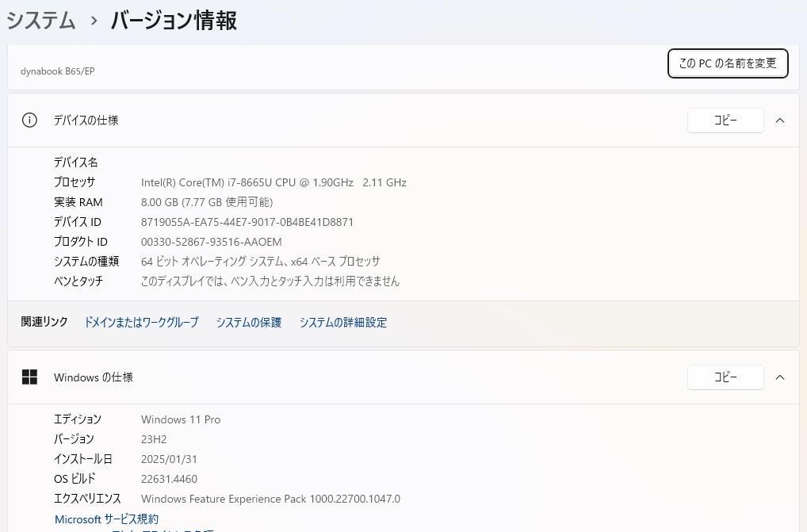Select product ID 00330-52867-93516-AAOEM
The height and width of the screenshot is (532, 807).
pyautogui.click(x=212, y=242)
